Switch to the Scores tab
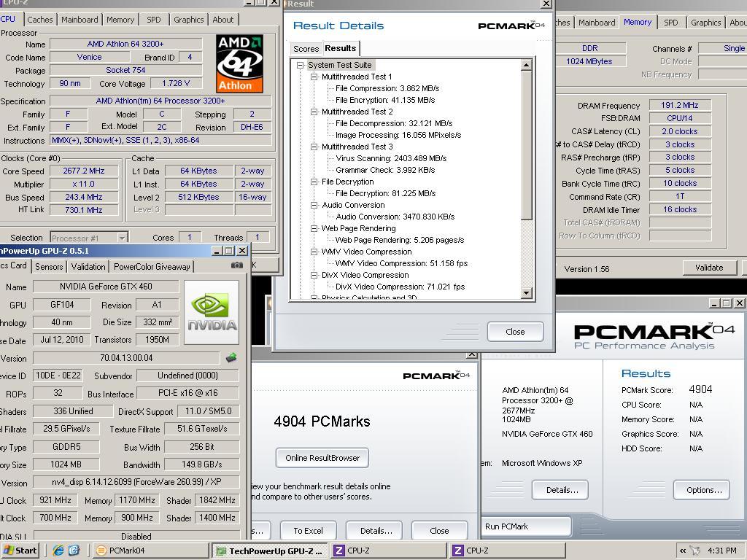 tap(306, 49)
